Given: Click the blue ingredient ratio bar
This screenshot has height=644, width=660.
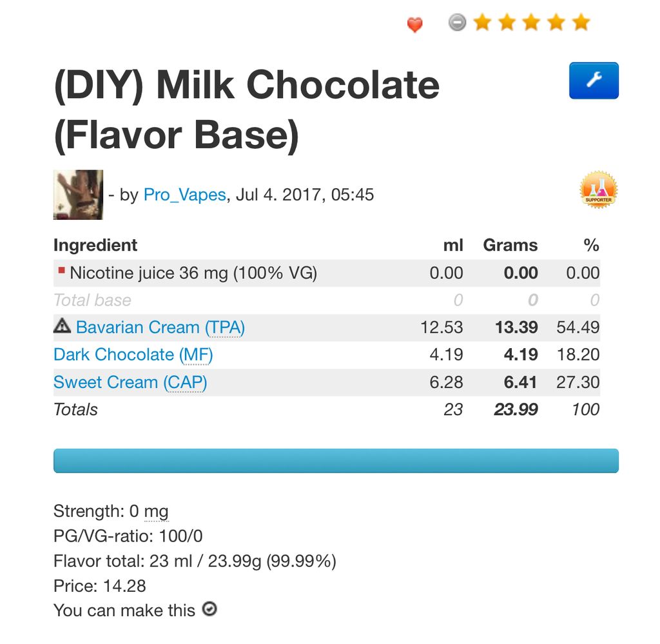Looking at the screenshot, I should 336,461.
